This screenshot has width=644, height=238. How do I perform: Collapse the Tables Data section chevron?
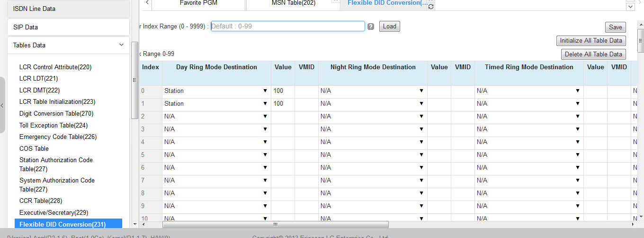click(x=121, y=45)
